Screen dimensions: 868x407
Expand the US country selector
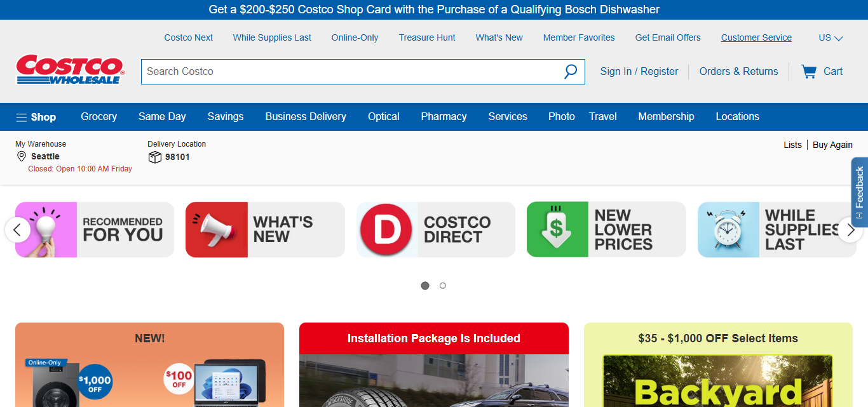click(x=831, y=37)
